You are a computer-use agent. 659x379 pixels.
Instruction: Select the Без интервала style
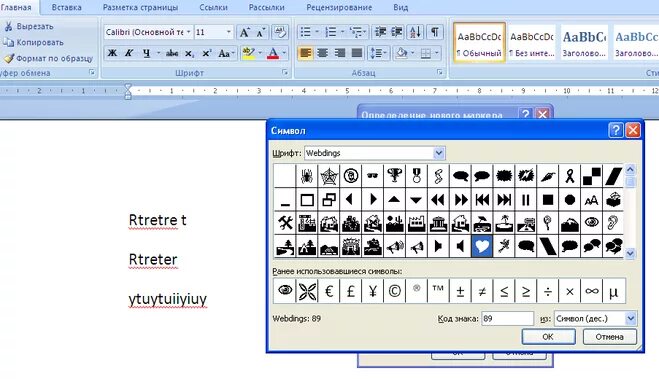point(532,43)
